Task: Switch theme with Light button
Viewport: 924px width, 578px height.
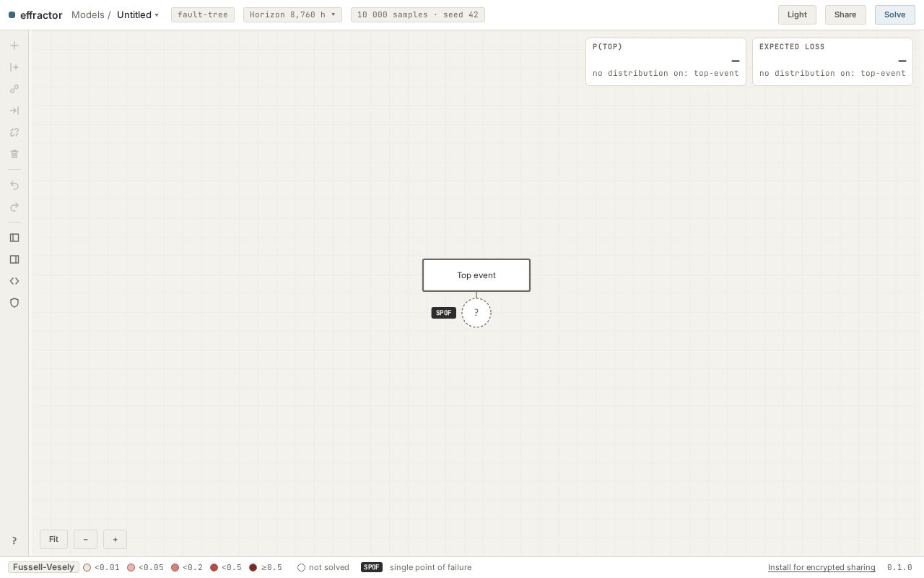Action: tap(797, 14)
